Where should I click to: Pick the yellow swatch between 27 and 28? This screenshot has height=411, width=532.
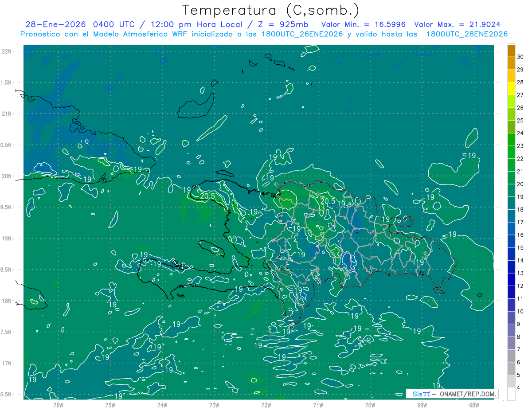click(511, 89)
